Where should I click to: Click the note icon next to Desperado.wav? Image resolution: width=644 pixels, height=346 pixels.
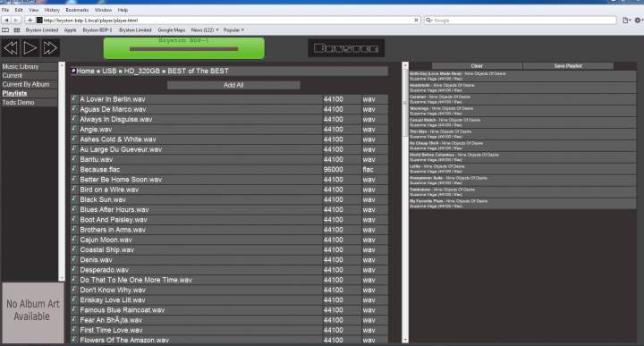(x=74, y=270)
